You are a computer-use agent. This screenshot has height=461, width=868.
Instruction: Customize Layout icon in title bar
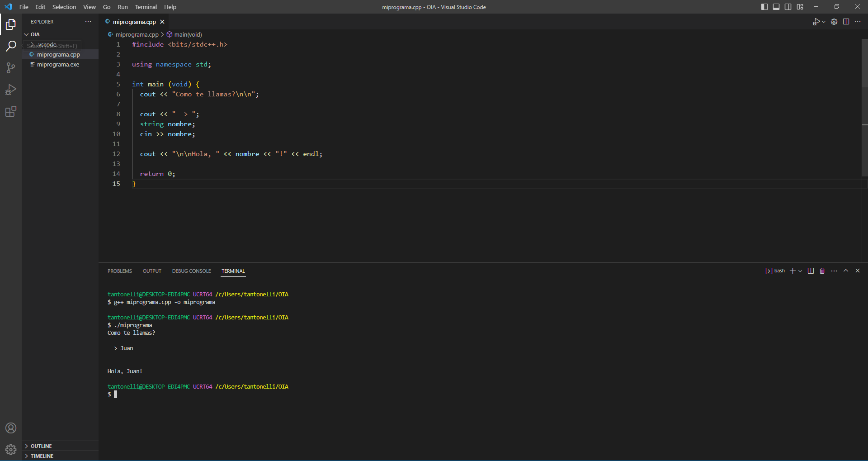800,7
